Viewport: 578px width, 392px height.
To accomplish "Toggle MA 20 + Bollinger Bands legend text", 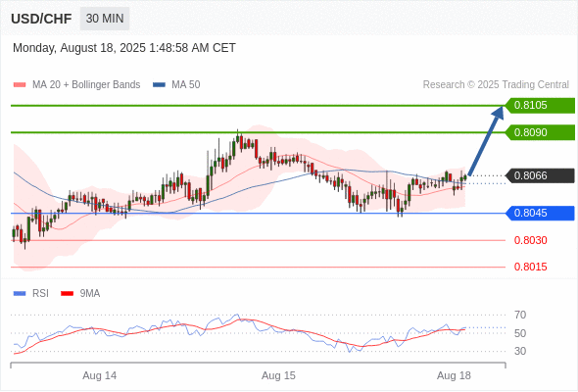I will [86, 85].
